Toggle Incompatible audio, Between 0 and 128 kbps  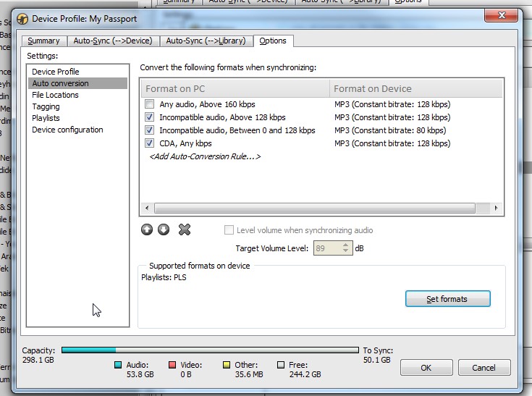(x=150, y=130)
